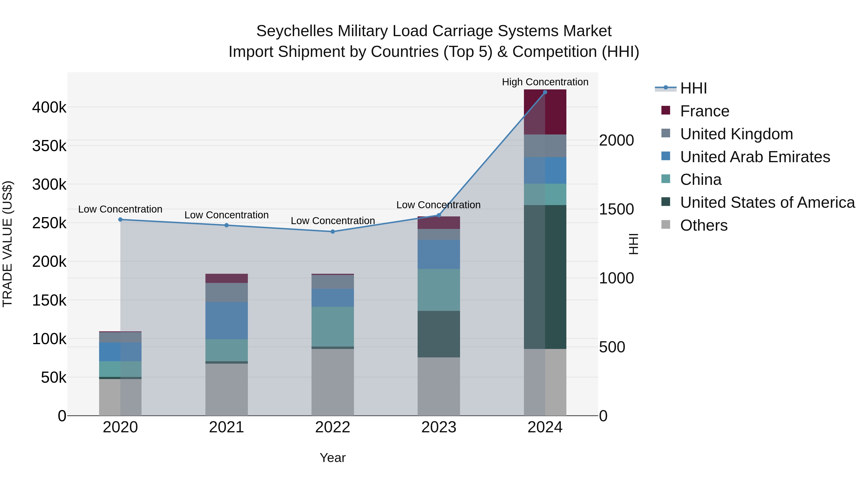Image resolution: width=868 pixels, height=488 pixels.
Task: Click the 2022 Others bar segment
Action: tap(332, 382)
